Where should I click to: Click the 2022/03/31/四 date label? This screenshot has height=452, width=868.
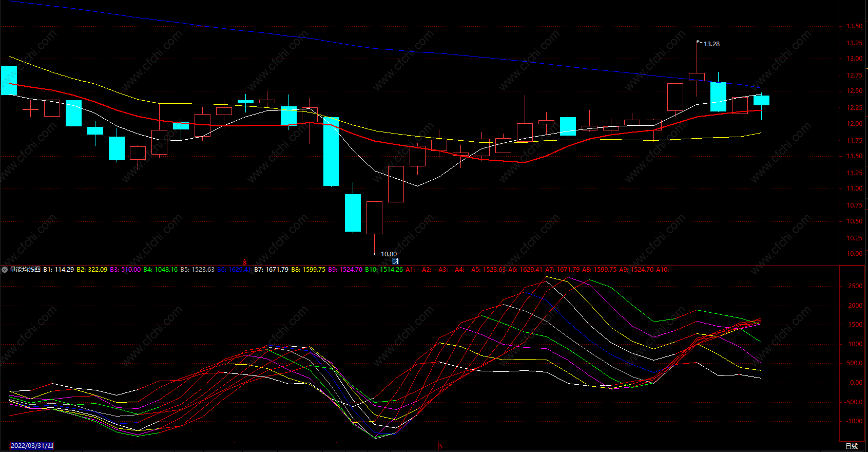pyautogui.click(x=32, y=446)
